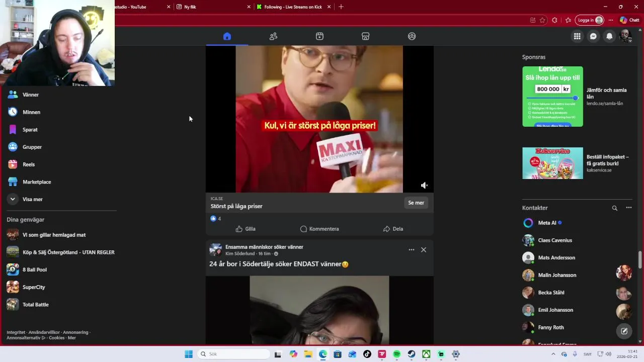The image size is (644, 362).
Task: Open the Reels video tab in top navigation
Action: coord(319,36)
